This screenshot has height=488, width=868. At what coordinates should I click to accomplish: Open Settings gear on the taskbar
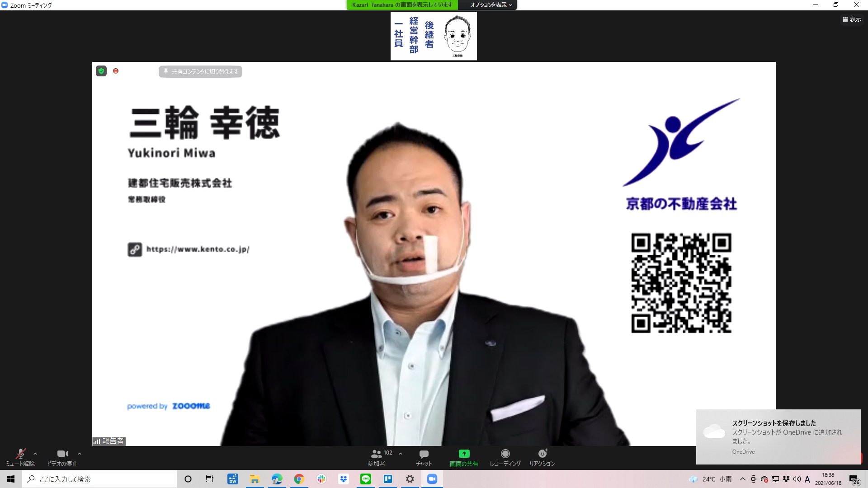coord(410,479)
